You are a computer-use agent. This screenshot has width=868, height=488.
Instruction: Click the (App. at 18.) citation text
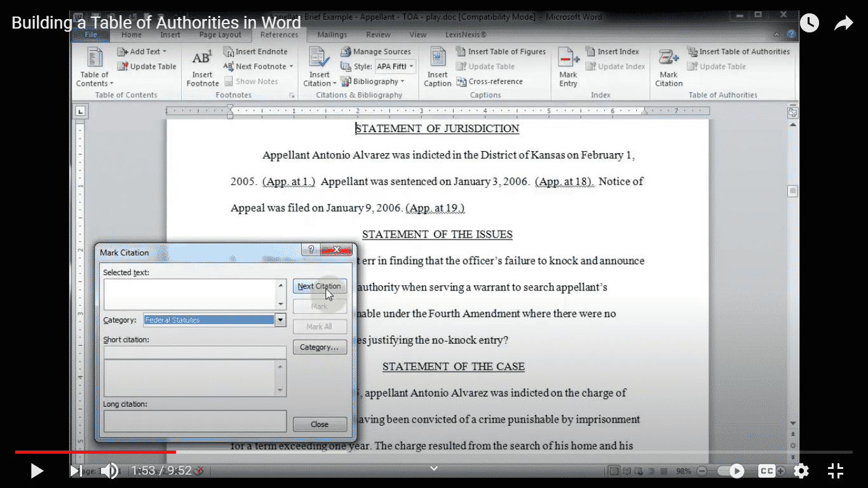click(x=564, y=182)
